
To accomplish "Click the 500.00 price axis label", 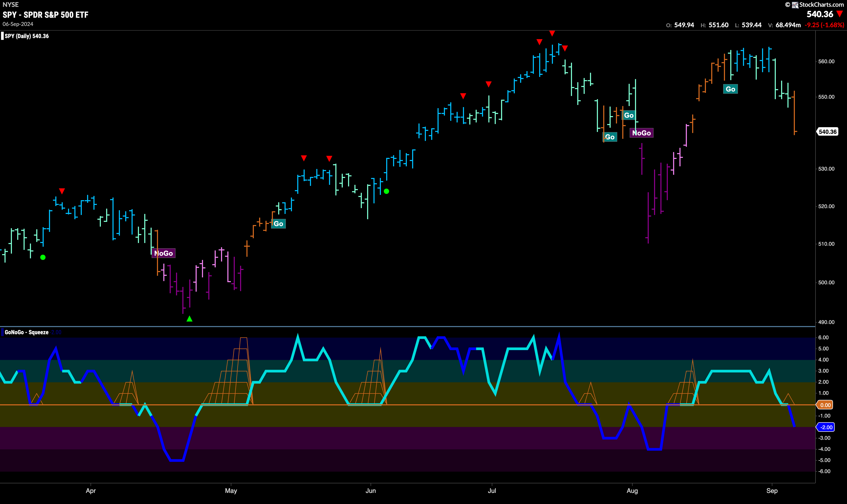I will (x=826, y=283).
